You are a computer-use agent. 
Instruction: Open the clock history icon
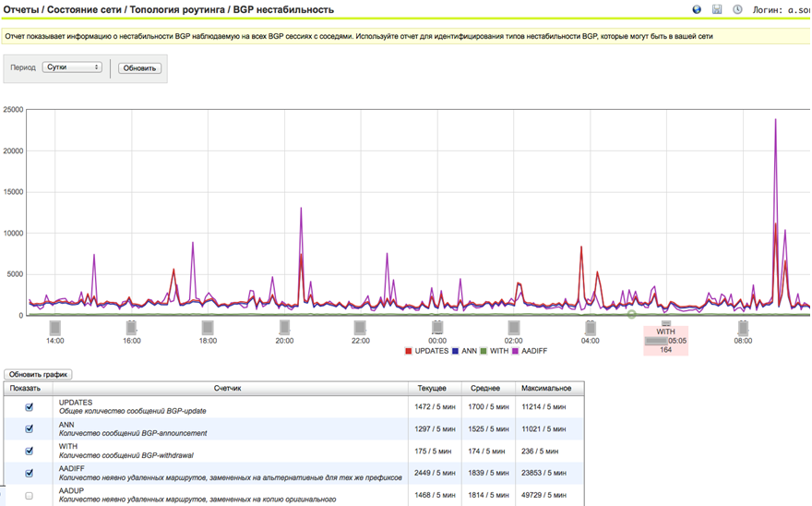point(737,10)
